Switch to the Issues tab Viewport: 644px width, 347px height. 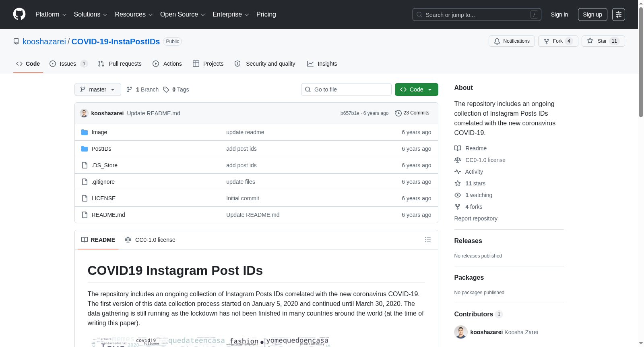(68, 64)
